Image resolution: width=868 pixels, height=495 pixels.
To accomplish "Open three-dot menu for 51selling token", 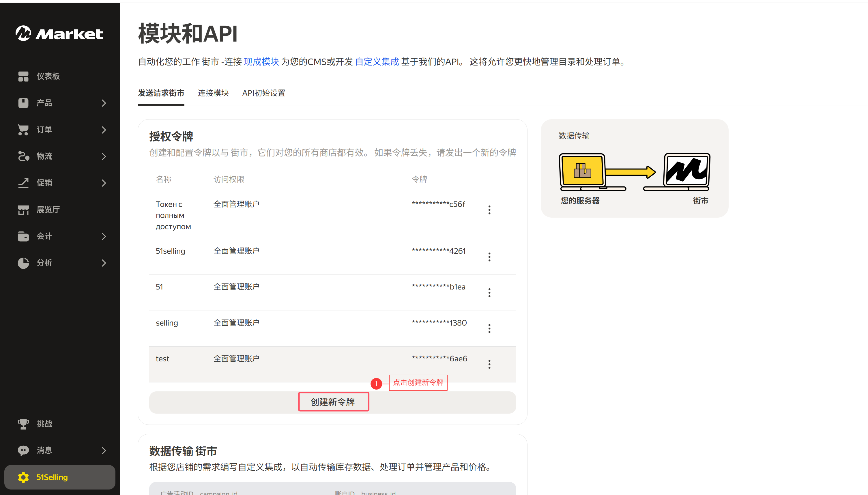I will [x=489, y=257].
